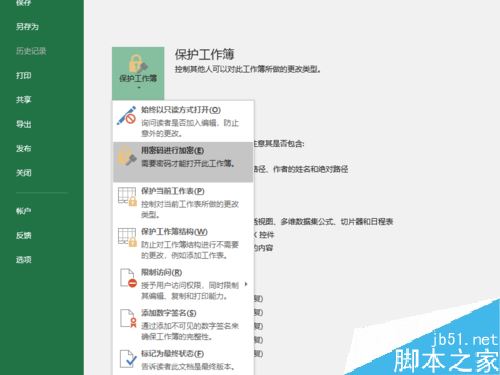Click the 保护工作簿 heading text
Screen dimensions: 500x375
click(205, 54)
